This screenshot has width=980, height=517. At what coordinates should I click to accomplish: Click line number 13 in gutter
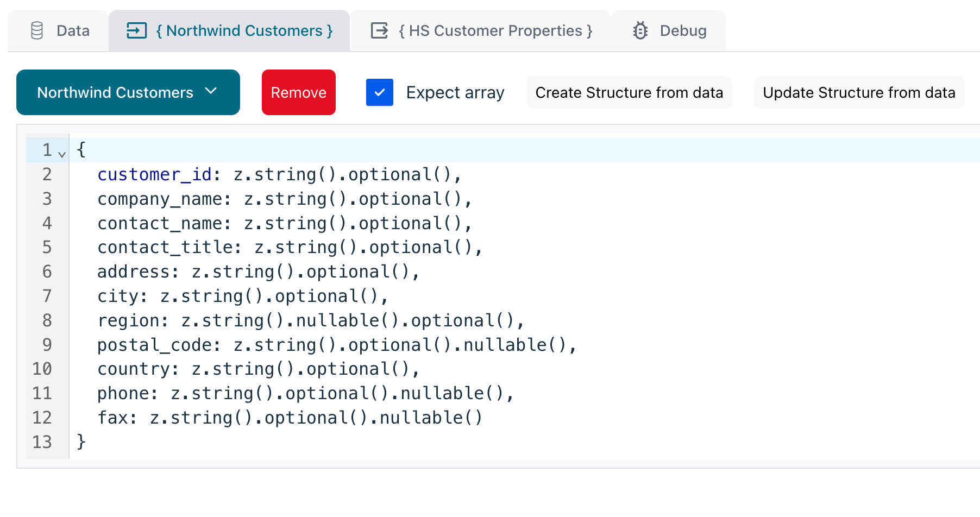42,442
